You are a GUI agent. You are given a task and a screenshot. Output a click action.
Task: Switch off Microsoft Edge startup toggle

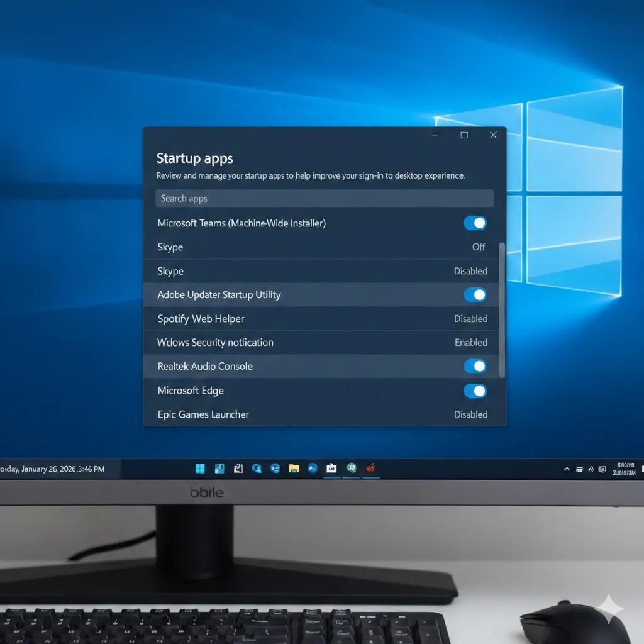pyautogui.click(x=475, y=391)
